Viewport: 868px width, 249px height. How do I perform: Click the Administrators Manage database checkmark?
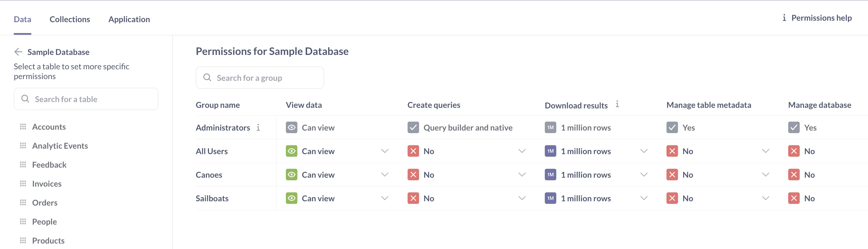[x=794, y=127]
